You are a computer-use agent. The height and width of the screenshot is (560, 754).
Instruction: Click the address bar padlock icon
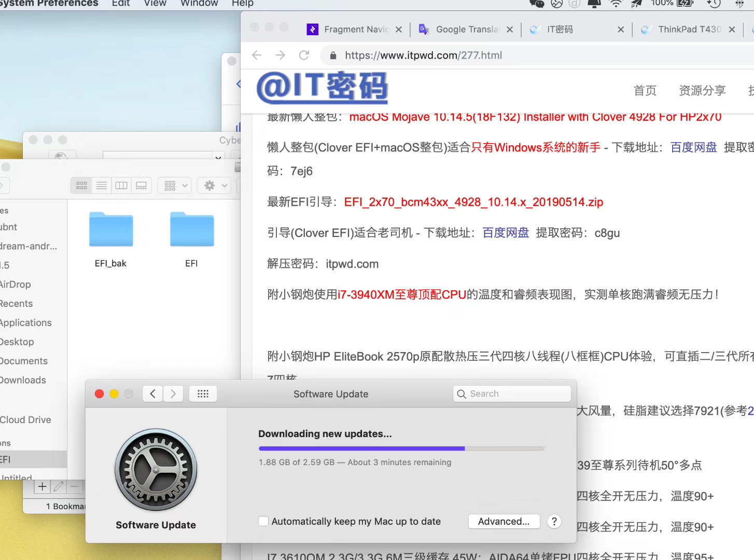pyautogui.click(x=333, y=55)
